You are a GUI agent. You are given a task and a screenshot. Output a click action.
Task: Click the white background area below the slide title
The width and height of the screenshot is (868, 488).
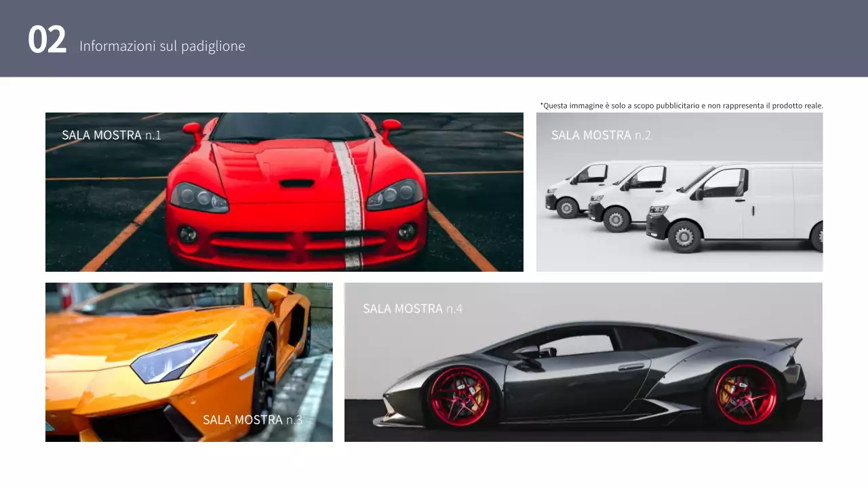point(434,91)
